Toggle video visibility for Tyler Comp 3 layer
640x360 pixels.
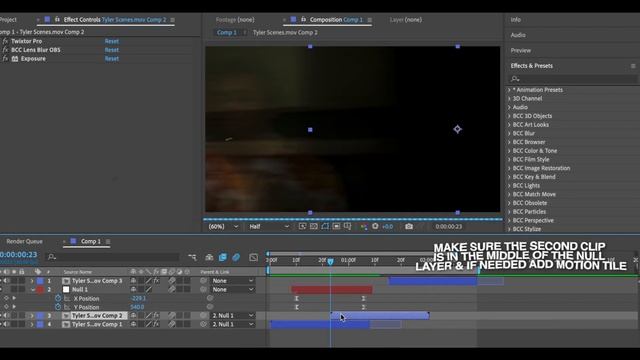coord(1,281)
